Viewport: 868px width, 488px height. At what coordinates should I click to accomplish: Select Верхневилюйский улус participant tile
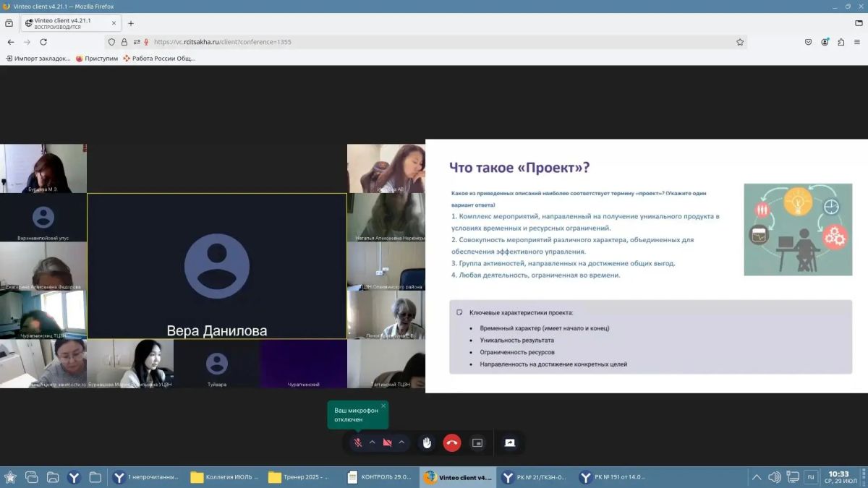click(x=43, y=218)
